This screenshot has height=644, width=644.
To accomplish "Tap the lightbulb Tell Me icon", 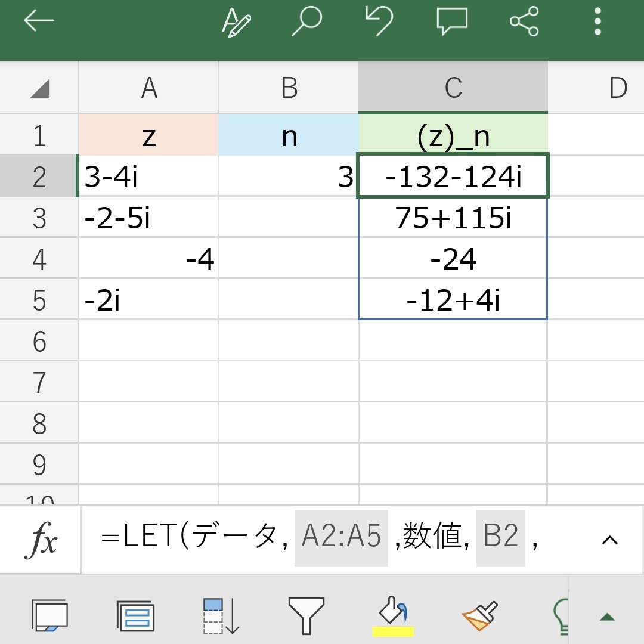I will [561, 614].
